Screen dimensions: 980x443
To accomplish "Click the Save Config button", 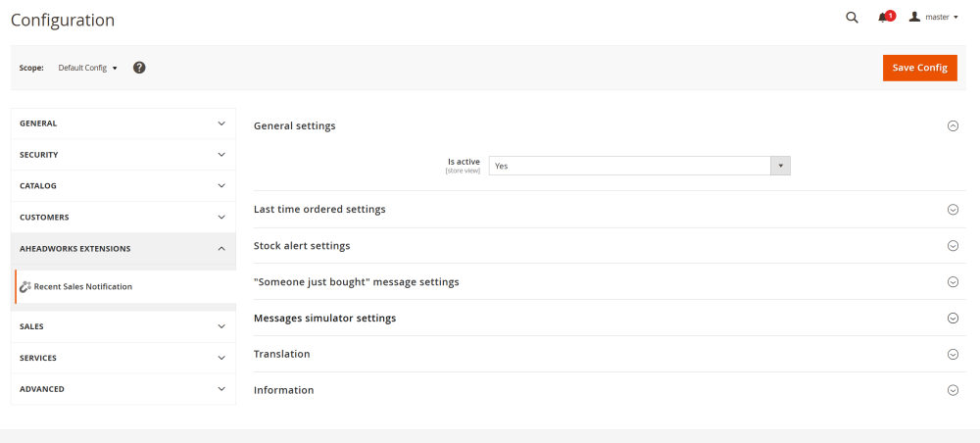I will 919,68.
